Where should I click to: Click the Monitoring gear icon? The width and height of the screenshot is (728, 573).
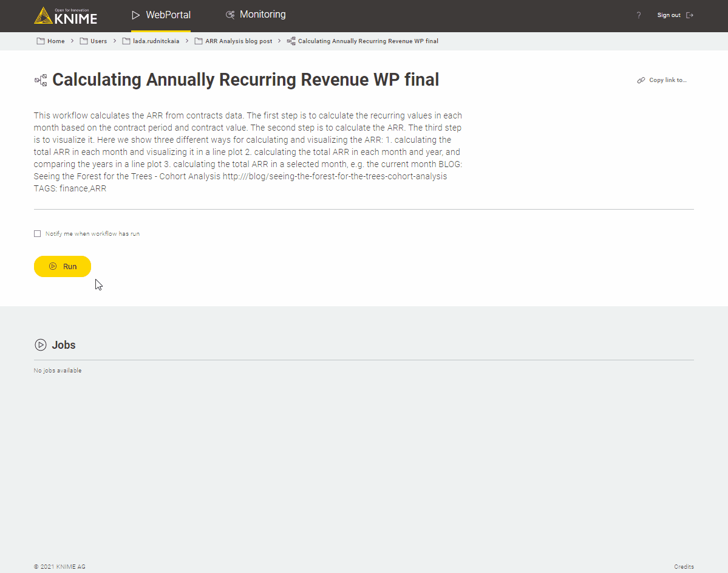pyautogui.click(x=230, y=15)
